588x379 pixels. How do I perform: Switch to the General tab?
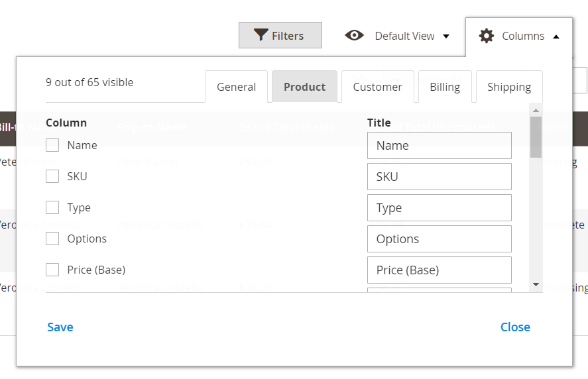[x=236, y=87]
